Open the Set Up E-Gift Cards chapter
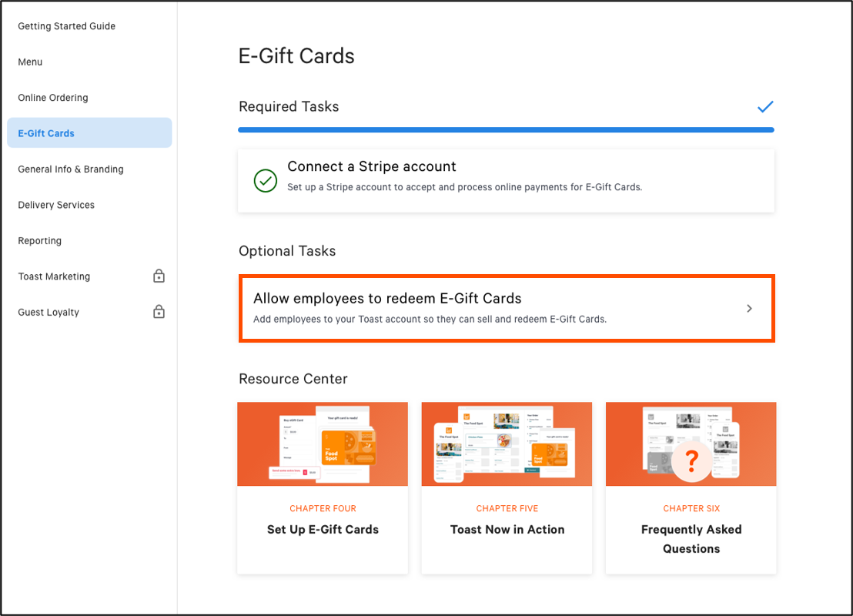Image resolution: width=853 pixels, height=616 pixels. [323, 530]
